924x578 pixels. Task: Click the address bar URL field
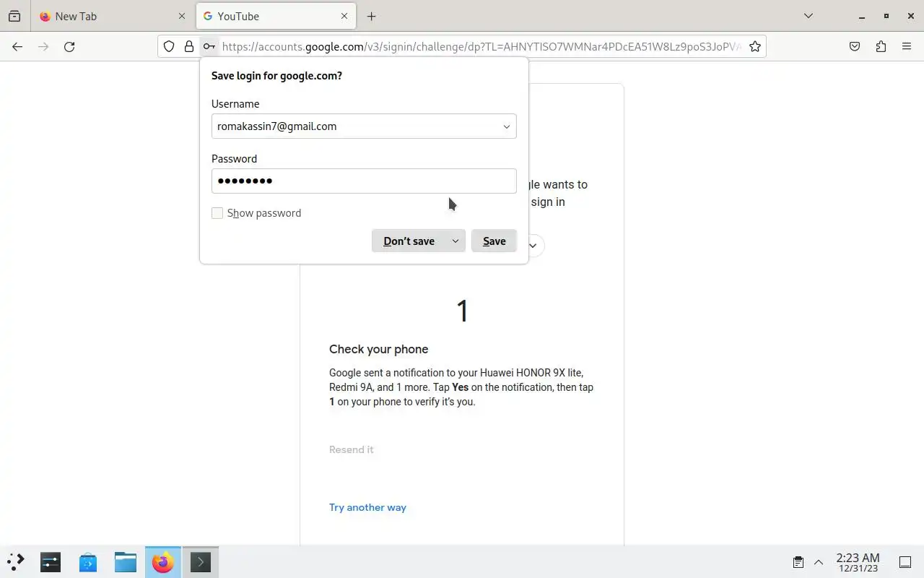[x=481, y=46]
